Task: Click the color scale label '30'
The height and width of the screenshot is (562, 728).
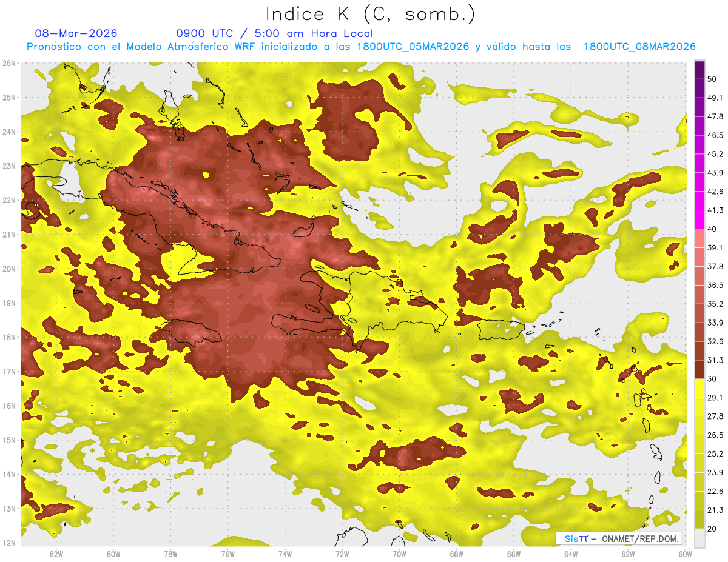Action: 712,379
